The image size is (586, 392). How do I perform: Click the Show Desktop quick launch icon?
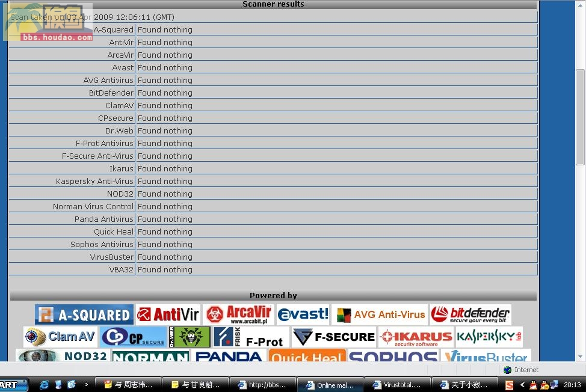(x=58, y=385)
